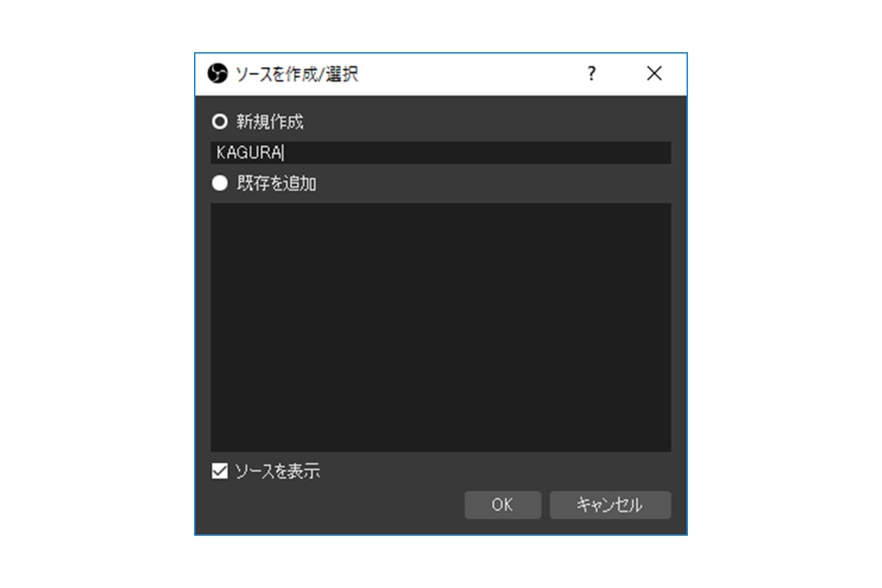Click the OBS logo in title bar
The height and width of the screenshot is (588, 882).
coord(218,73)
